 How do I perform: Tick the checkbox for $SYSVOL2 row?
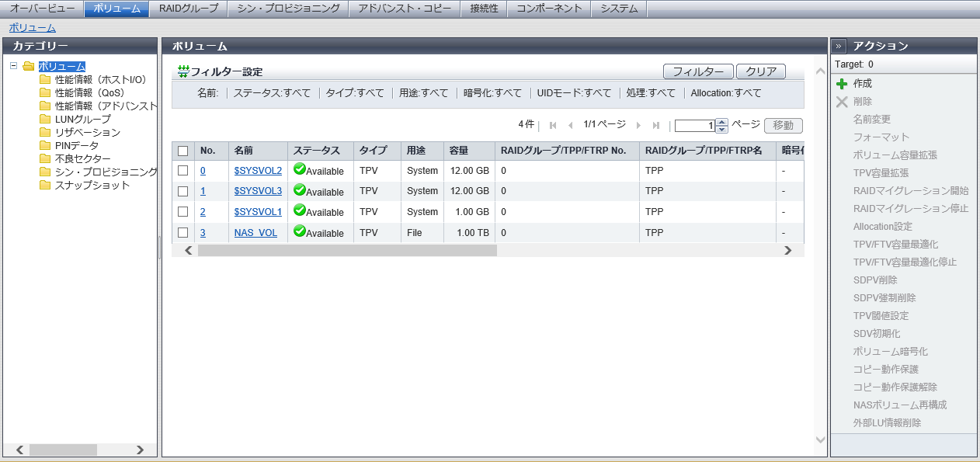pos(183,170)
